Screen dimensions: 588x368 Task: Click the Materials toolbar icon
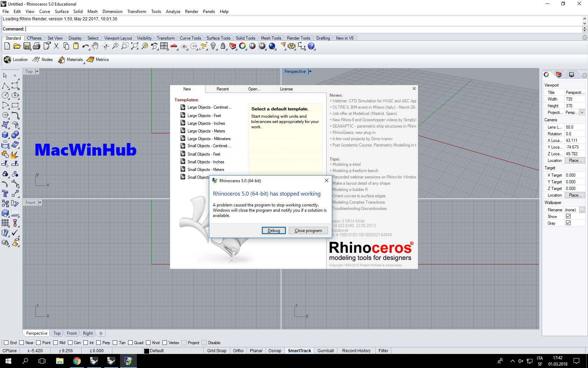coord(62,60)
